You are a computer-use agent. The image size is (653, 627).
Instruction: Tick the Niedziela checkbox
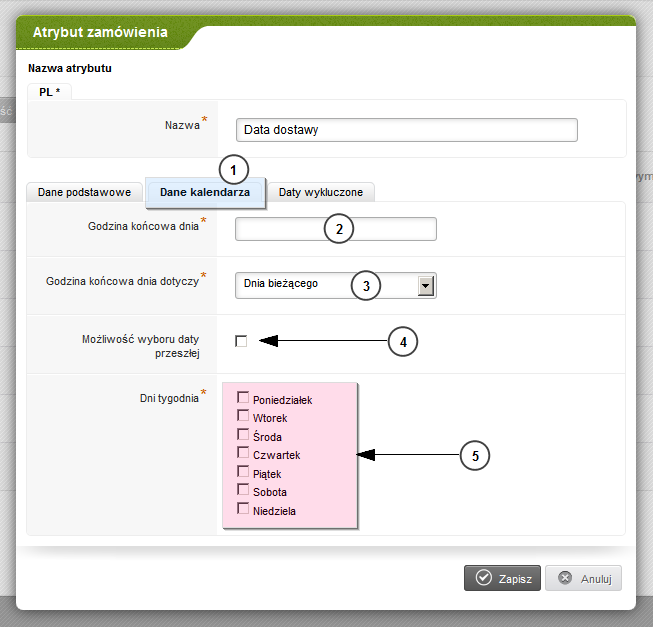242,509
